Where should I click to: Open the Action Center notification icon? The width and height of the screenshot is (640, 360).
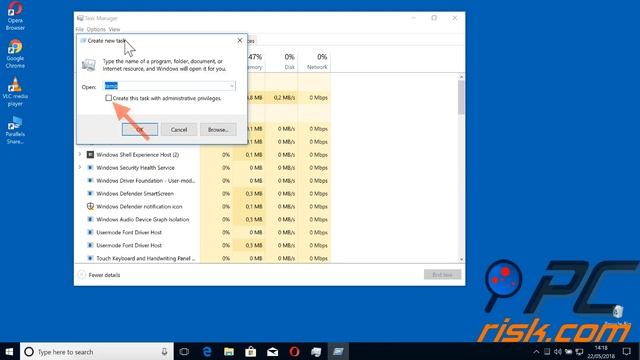click(x=627, y=351)
